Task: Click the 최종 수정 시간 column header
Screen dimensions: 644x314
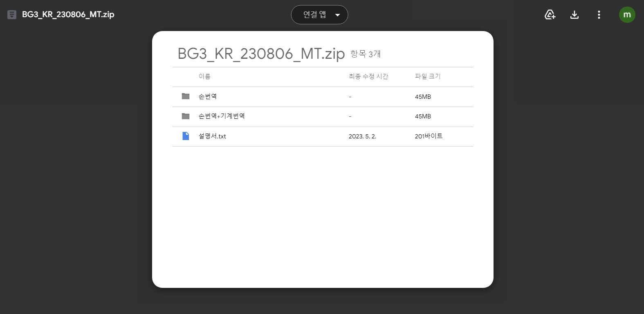Action: pos(368,76)
